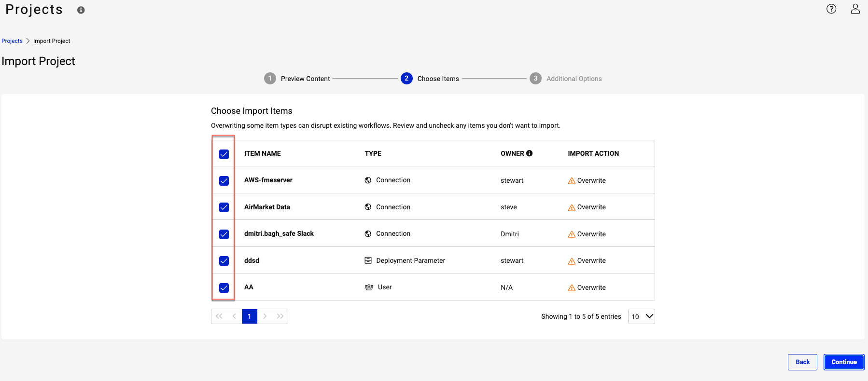Click the AA item name
The image size is (868, 381).
(249, 287)
